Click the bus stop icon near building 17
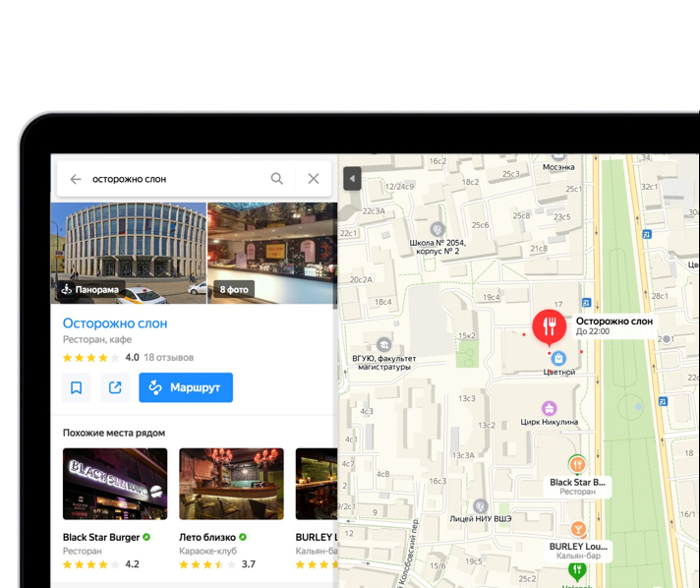700x588 pixels. click(x=587, y=302)
